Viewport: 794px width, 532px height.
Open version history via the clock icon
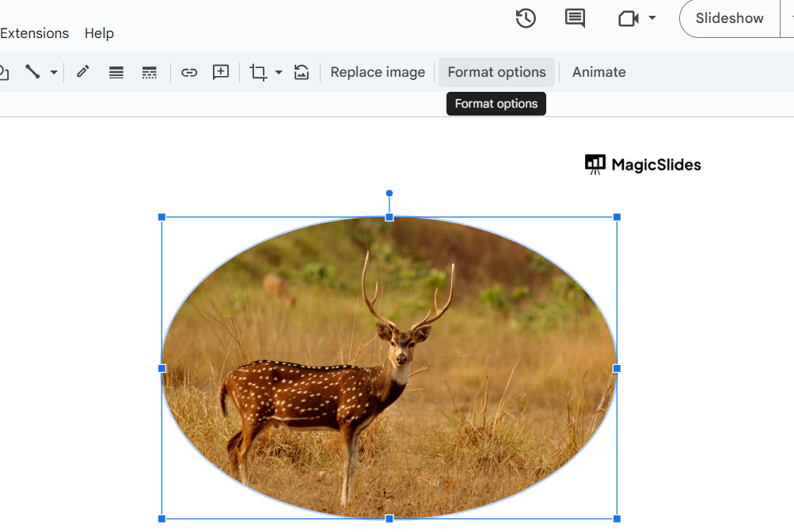[525, 18]
